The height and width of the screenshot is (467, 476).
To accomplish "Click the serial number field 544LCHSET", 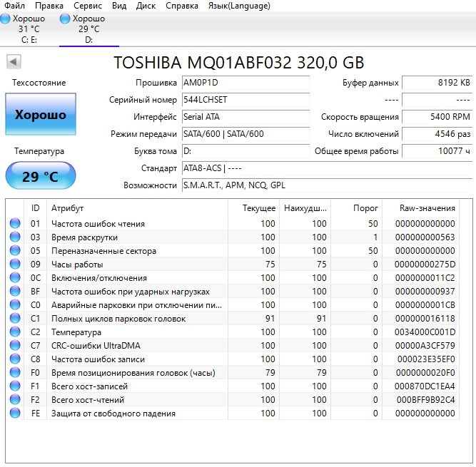I will pyautogui.click(x=245, y=100).
